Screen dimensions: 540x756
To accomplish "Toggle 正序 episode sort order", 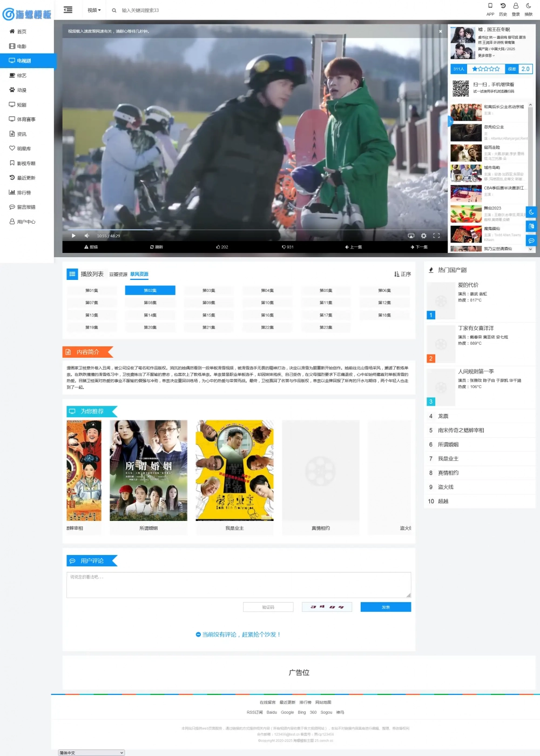I will tap(403, 275).
